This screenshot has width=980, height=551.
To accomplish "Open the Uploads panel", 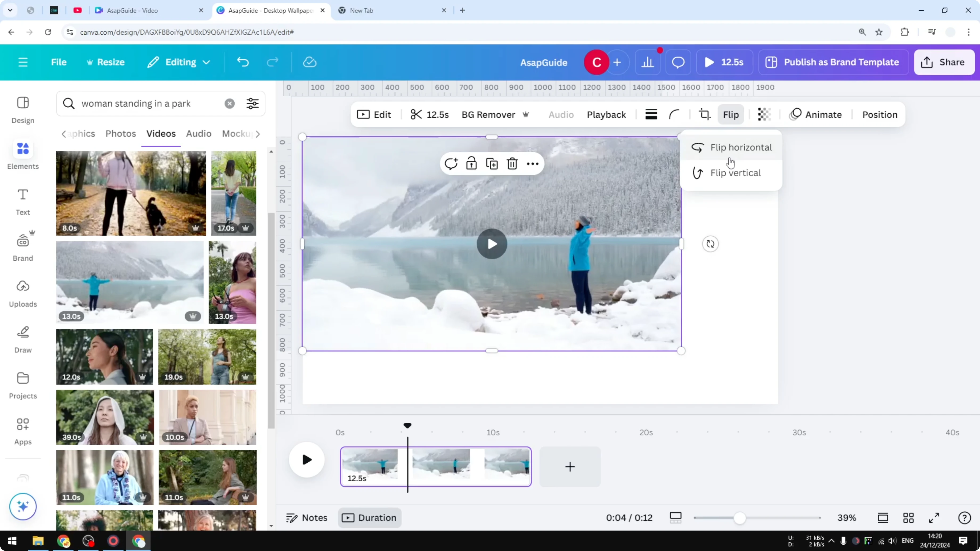I will [x=22, y=292].
